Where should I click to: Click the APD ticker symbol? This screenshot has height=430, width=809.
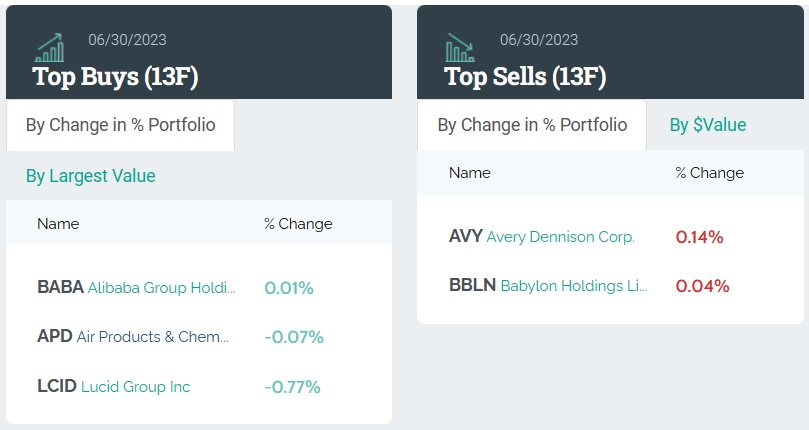[54, 337]
